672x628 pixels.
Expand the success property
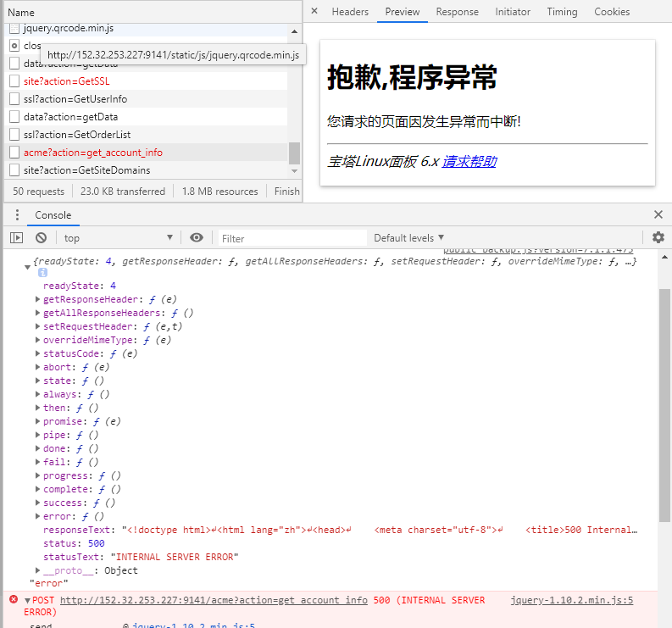pyautogui.click(x=38, y=503)
